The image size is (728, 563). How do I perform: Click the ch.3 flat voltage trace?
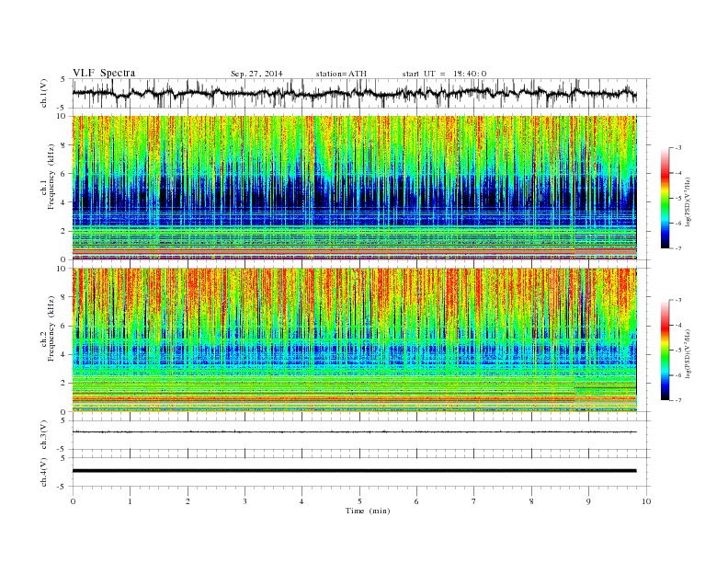click(x=354, y=432)
